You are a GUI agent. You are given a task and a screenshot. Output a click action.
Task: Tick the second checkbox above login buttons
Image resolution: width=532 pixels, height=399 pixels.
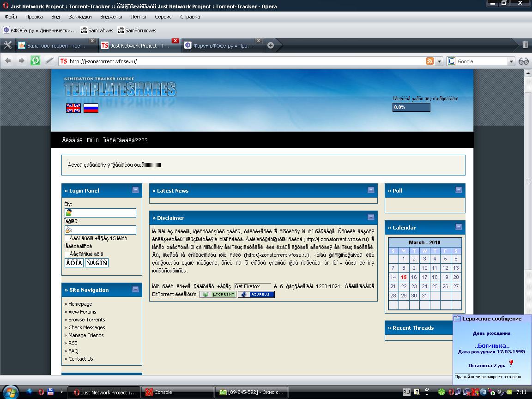[x=66, y=254]
